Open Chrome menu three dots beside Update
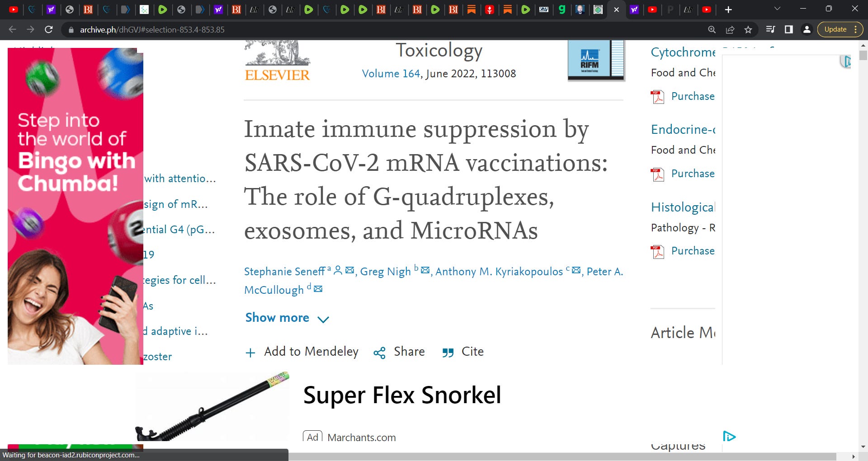This screenshot has height=461, width=868. tap(855, 29)
